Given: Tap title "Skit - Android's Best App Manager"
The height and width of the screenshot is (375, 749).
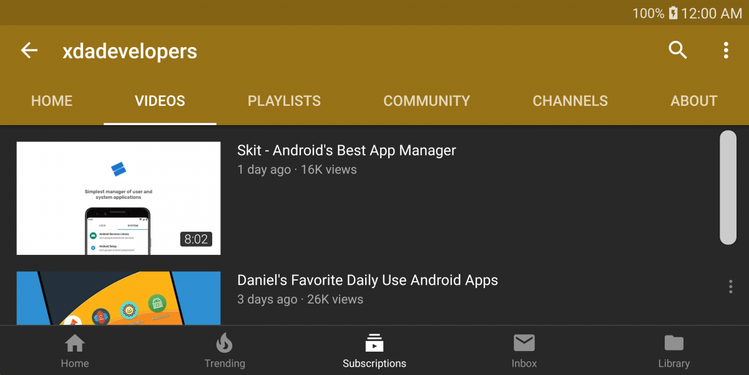Looking at the screenshot, I should [346, 150].
